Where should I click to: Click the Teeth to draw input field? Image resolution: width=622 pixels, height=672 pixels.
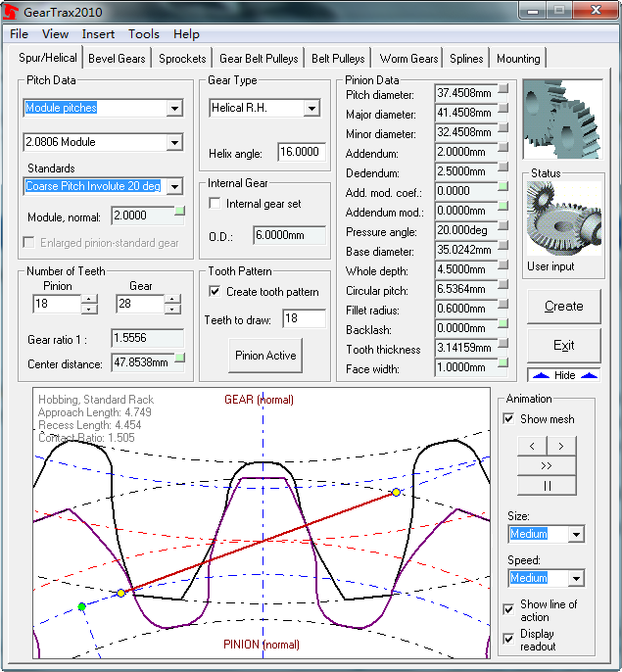pyautogui.click(x=304, y=318)
